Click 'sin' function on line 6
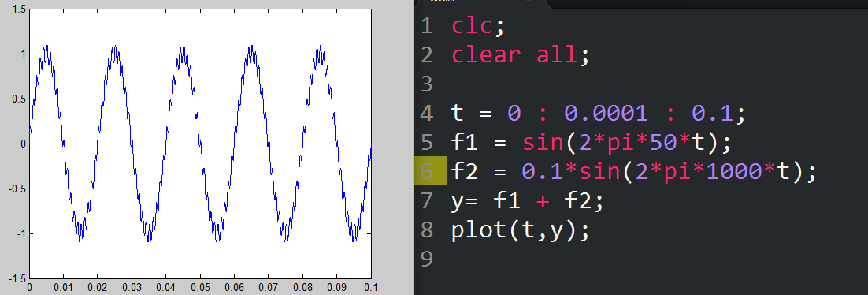 coord(599,171)
